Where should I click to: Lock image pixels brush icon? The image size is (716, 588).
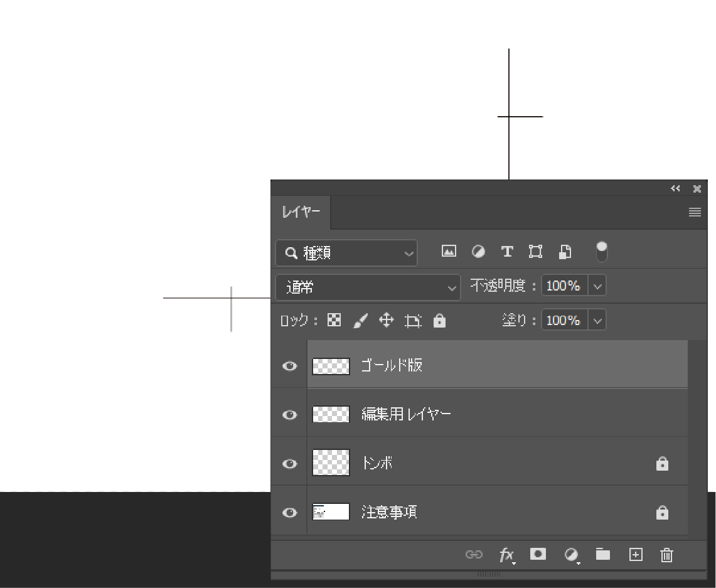360,321
